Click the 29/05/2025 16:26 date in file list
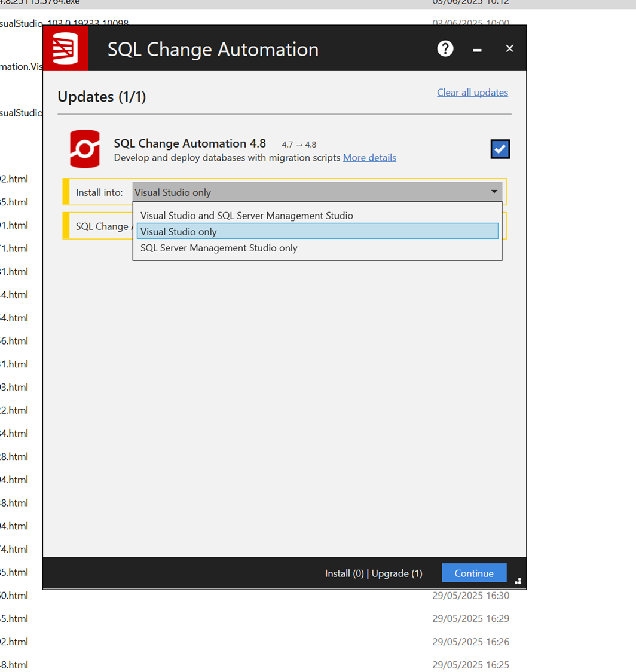The image size is (636, 672). click(x=470, y=642)
